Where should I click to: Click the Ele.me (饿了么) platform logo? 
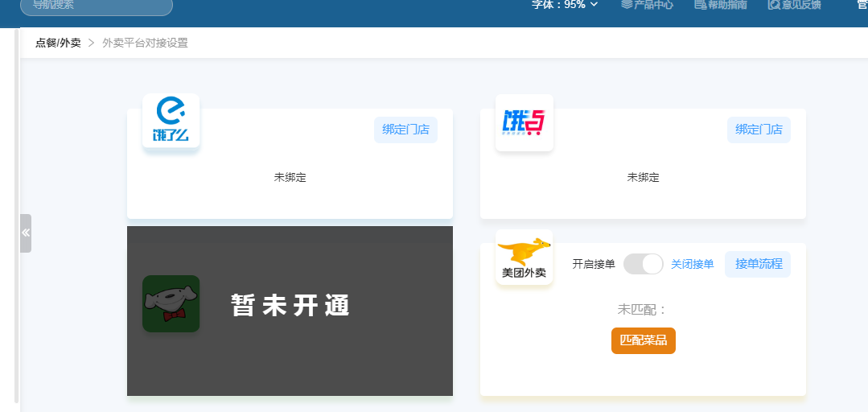[171, 121]
